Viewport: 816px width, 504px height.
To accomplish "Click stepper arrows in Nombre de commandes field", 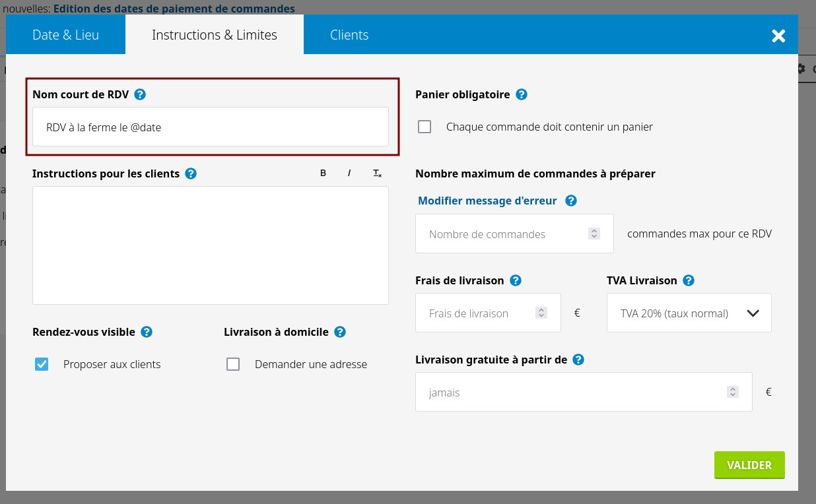I will 594,234.
